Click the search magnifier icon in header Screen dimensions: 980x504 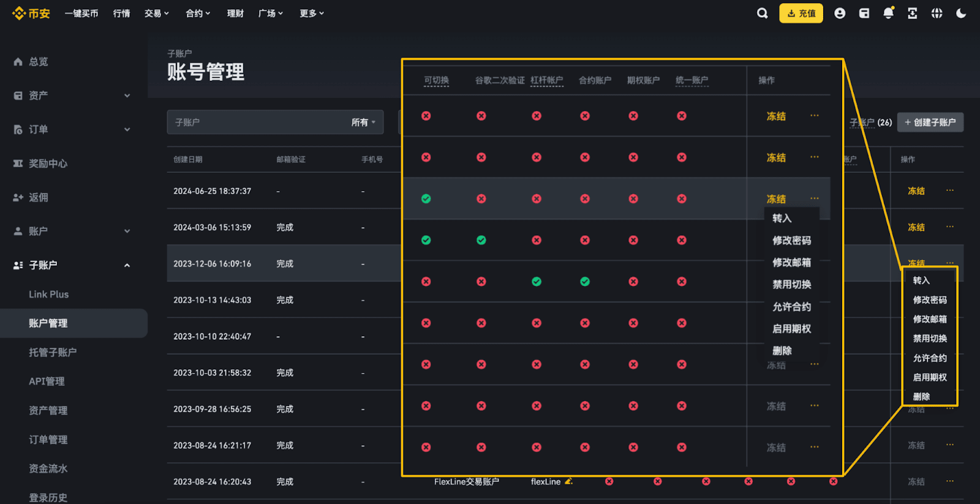click(762, 13)
